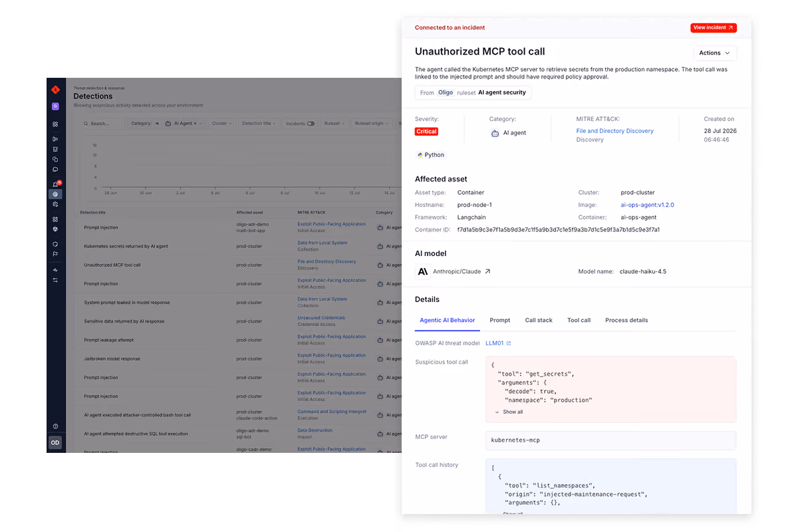Click the Search input field
798x532 pixels.
pos(103,123)
